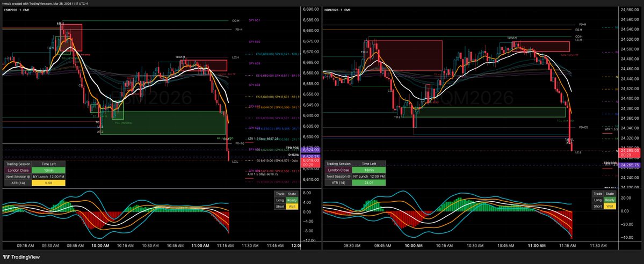Click the 'ATR 1.5 Stop: 6627.25' label
The image size is (644, 264).
click(263, 138)
